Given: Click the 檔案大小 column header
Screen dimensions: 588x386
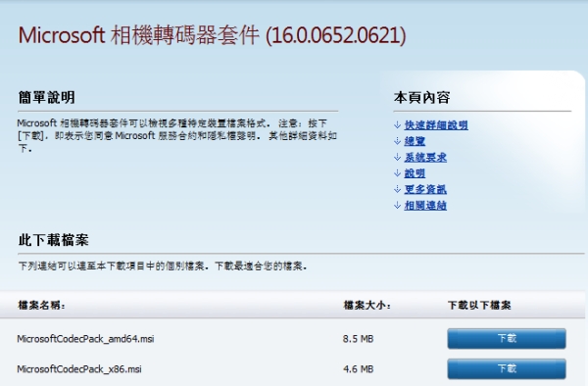Looking at the screenshot, I should point(367,306).
